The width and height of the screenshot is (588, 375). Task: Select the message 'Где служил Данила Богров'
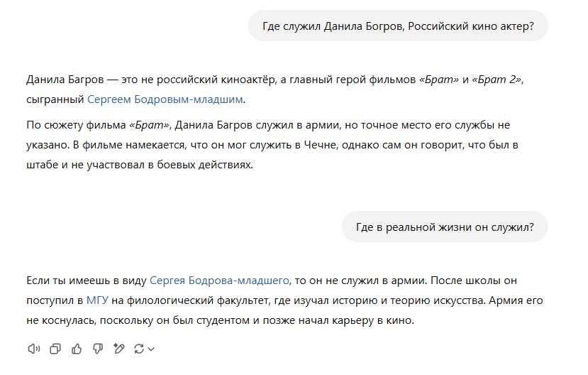398,26
